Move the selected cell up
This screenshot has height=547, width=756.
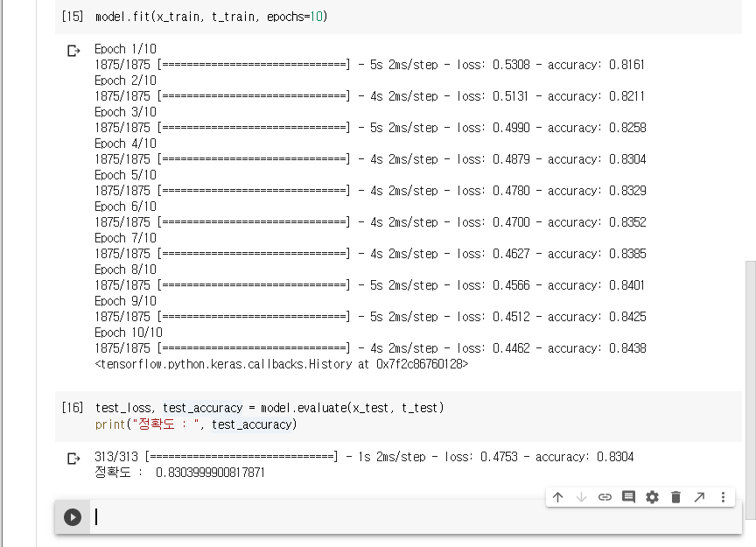tap(557, 497)
